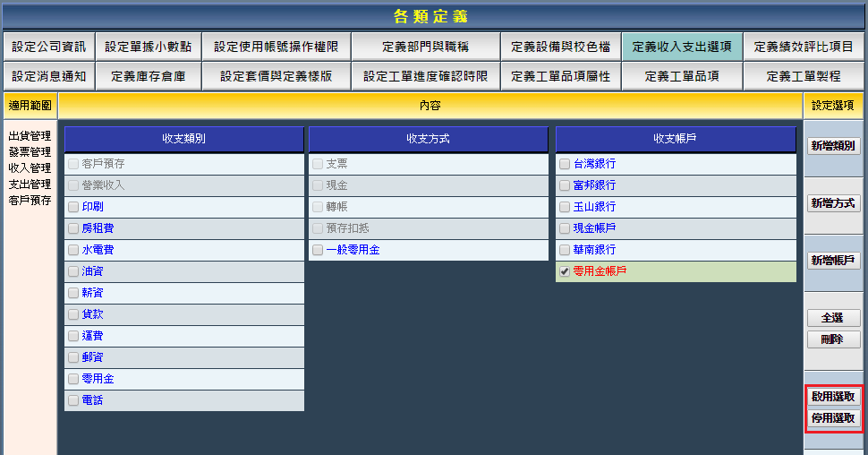Tick the 台灣銀行 account checkbox
Viewport: 868px width, 455px height.
[x=565, y=164]
